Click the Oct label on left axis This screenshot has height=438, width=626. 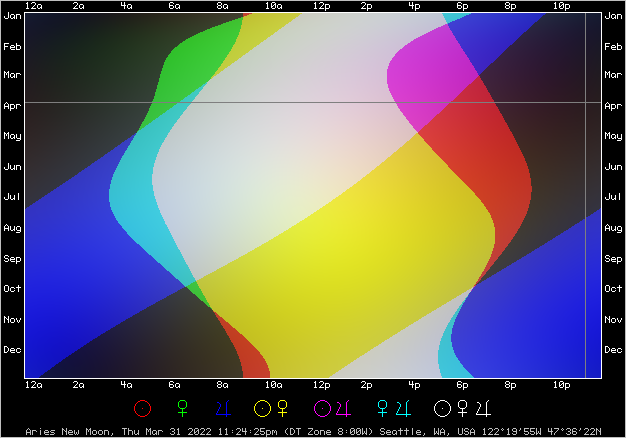coord(13,289)
